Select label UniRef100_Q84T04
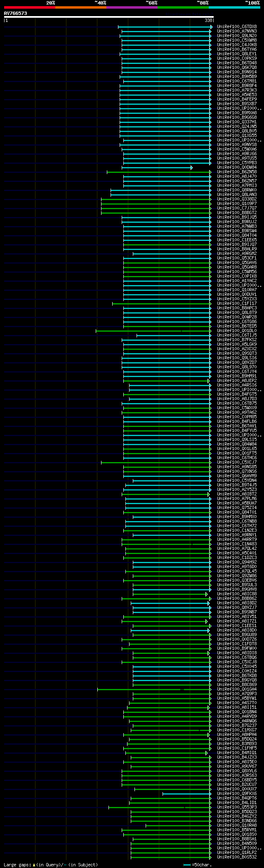 tap(237, 236)
